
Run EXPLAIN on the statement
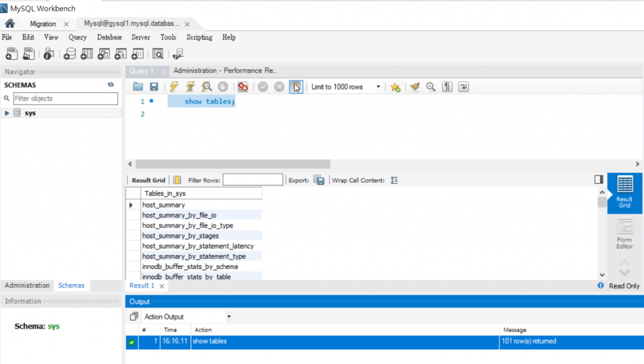(x=206, y=87)
